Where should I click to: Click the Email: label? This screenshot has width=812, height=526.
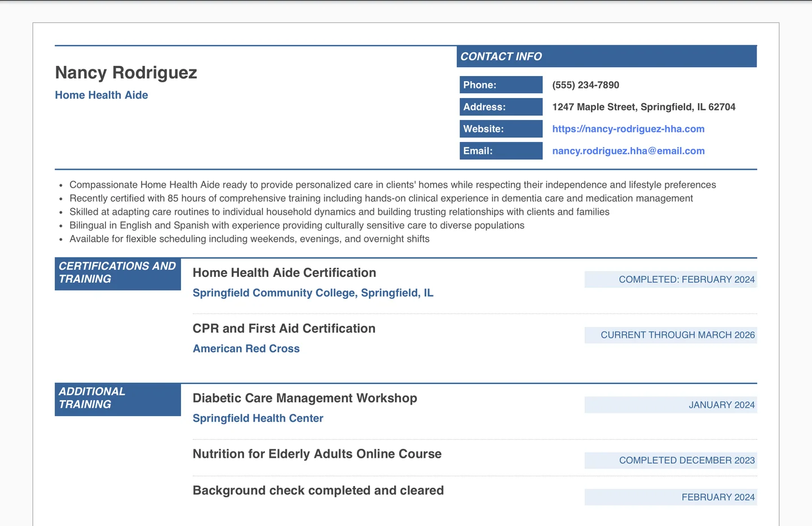[501, 151]
